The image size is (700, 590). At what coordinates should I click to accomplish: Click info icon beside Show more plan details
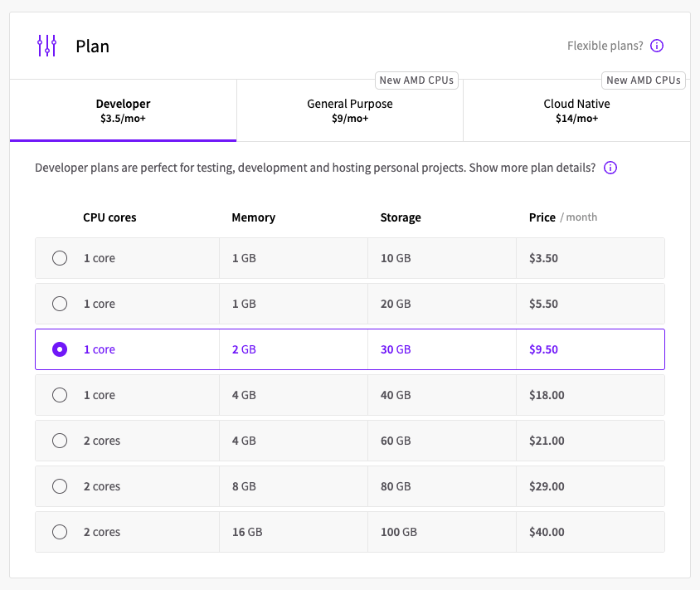pyautogui.click(x=610, y=168)
